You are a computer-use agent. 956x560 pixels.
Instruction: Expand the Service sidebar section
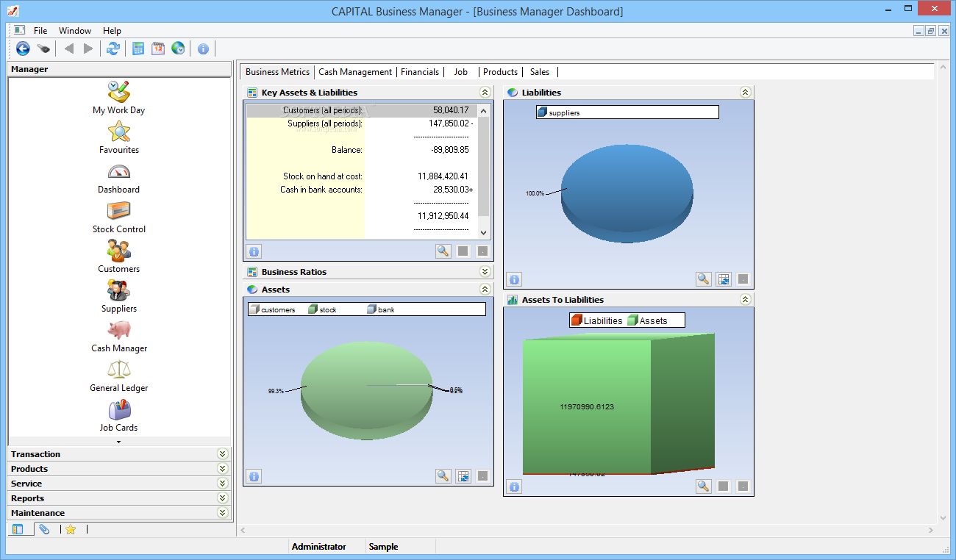click(x=223, y=484)
